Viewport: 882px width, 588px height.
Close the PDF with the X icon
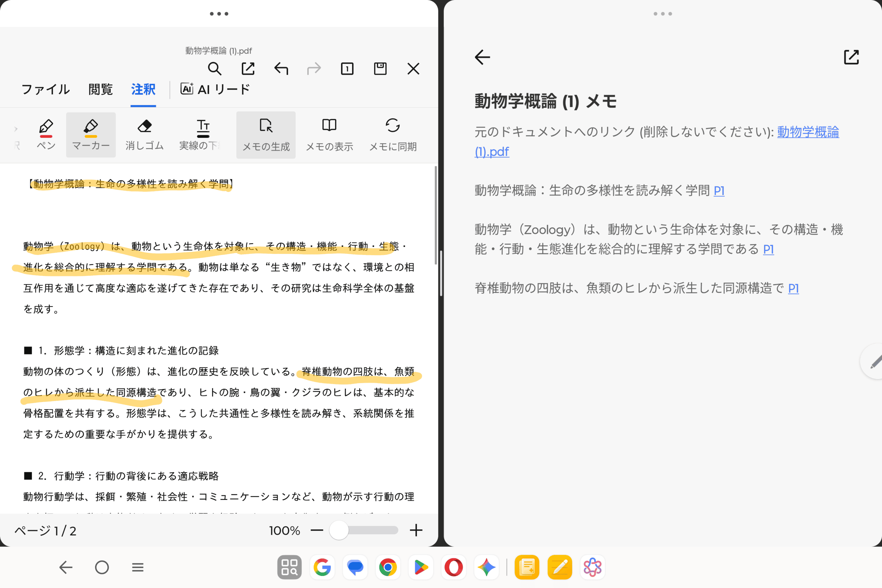pos(413,69)
